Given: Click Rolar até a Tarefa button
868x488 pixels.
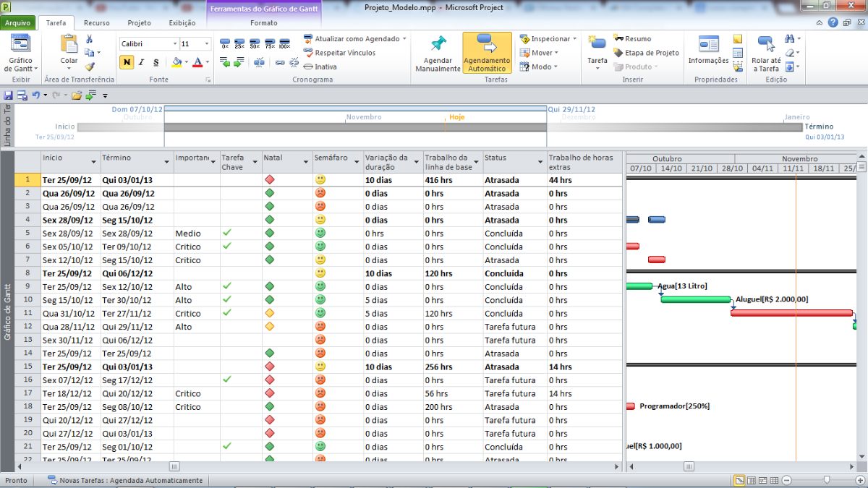Looking at the screenshot, I should pos(766,53).
